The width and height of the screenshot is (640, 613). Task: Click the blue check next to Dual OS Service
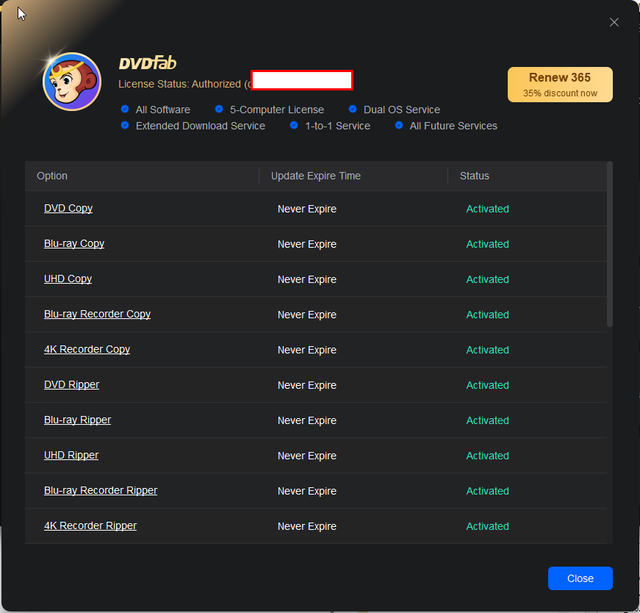[353, 109]
